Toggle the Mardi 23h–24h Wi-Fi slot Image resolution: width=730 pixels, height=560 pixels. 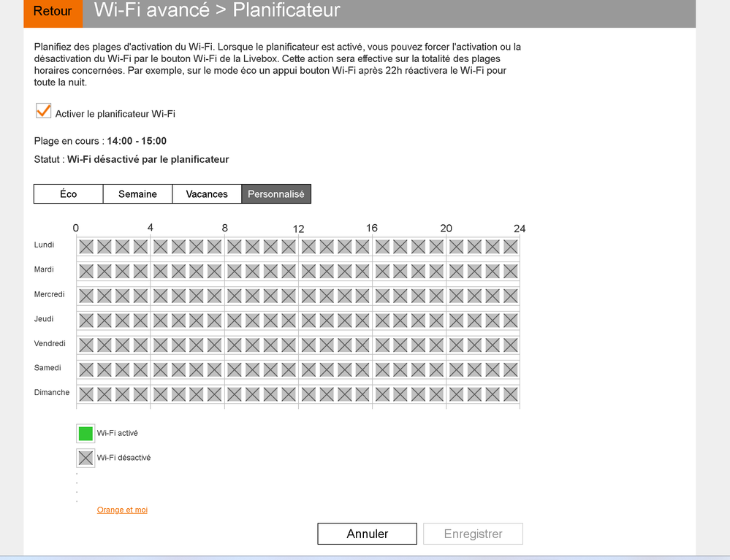click(510, 272)
